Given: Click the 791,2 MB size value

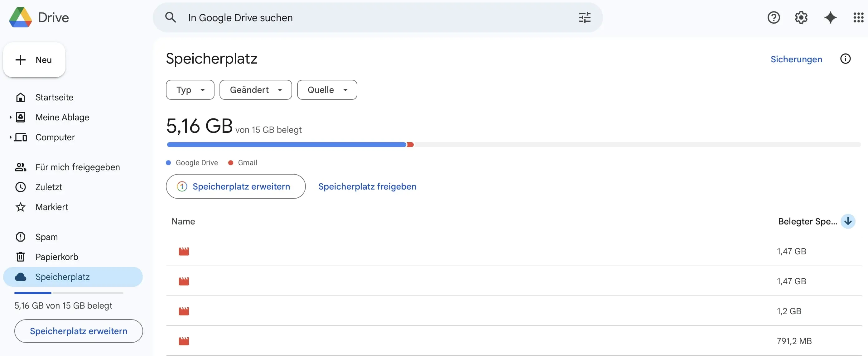Looking at the screenshot, I should (x=794, y=341).
